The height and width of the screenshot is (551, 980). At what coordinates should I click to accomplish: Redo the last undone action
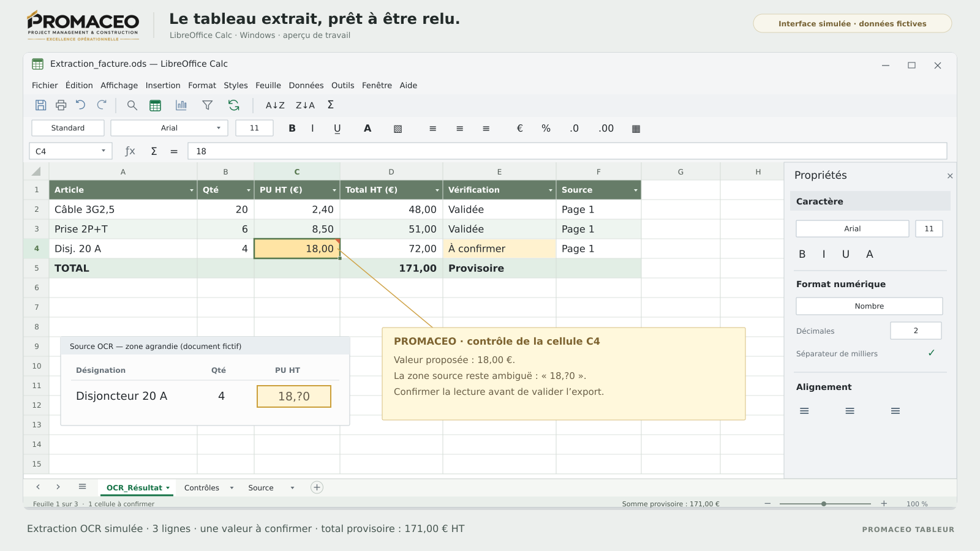(102, 105)
